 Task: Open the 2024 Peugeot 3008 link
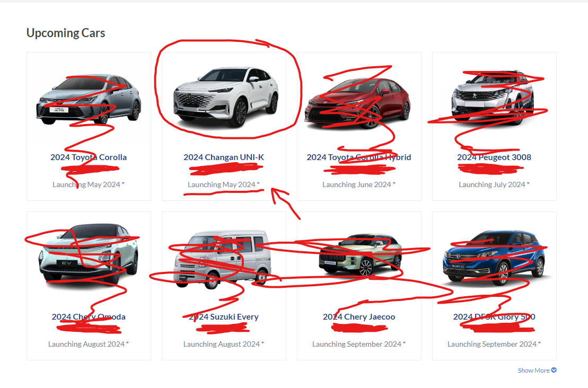click(x=494, y=157)
